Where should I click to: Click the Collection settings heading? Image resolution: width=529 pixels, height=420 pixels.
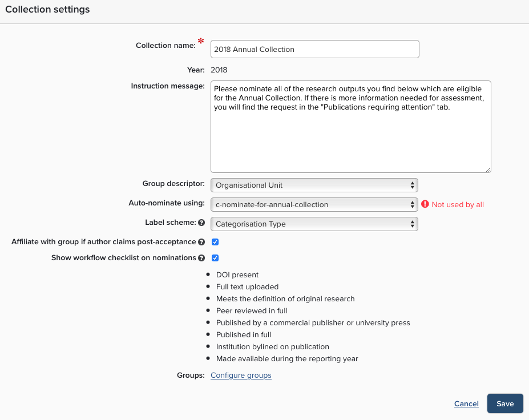47,10
